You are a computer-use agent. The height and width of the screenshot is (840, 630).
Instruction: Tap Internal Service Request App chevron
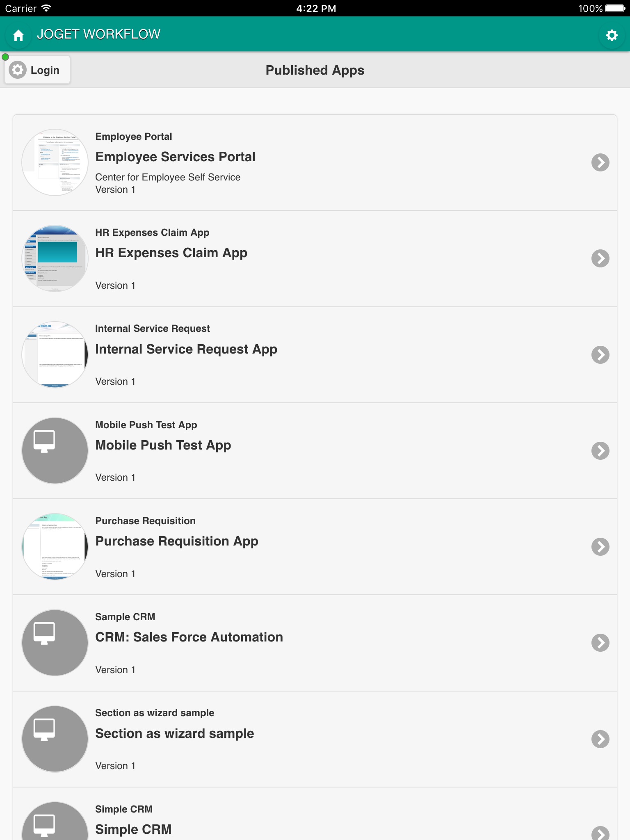[600, 355]
